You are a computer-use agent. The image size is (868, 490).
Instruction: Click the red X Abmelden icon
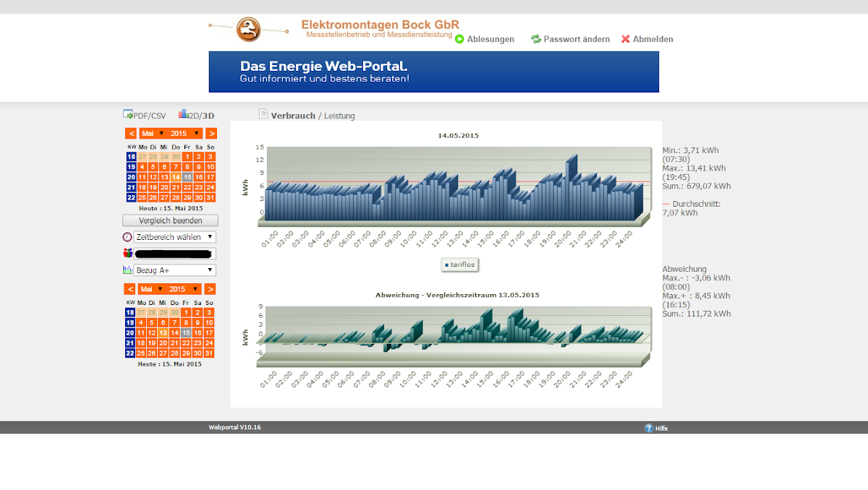pyautogui.click(x=626, y=39)
